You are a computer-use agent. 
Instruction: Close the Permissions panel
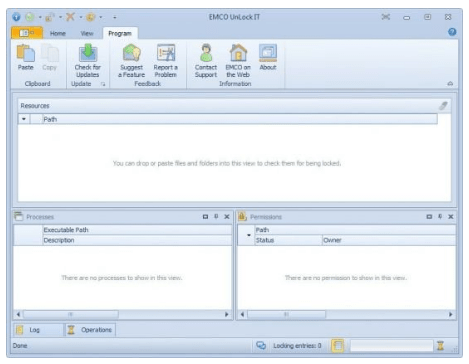pos(451,217)
